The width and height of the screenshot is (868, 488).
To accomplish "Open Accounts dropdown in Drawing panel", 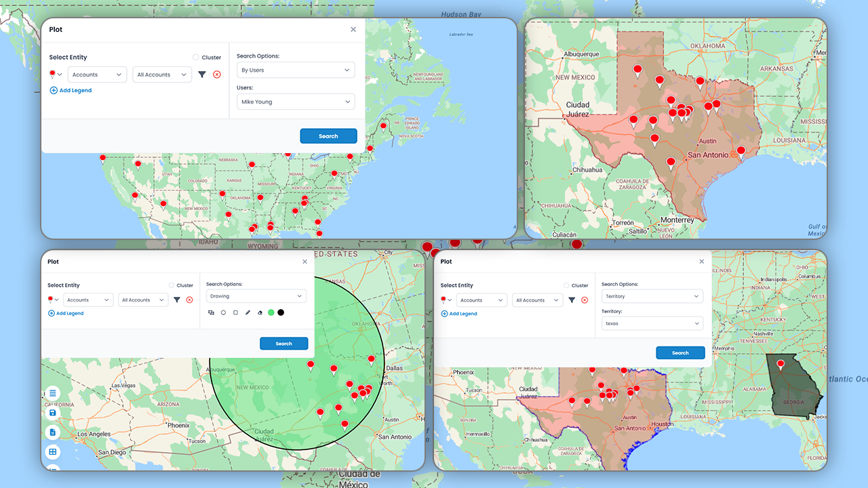I will pyautogui.click(x=88, y=300).
